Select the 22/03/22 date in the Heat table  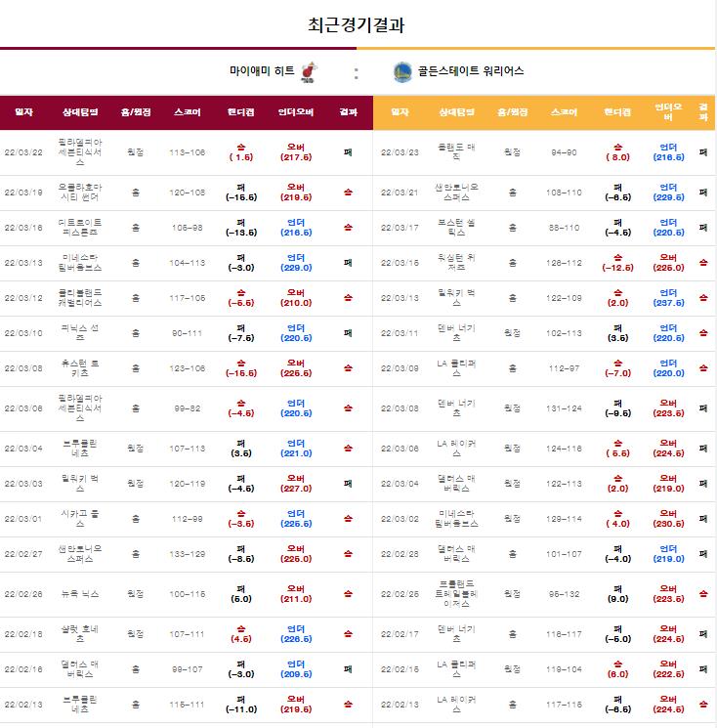23,152
